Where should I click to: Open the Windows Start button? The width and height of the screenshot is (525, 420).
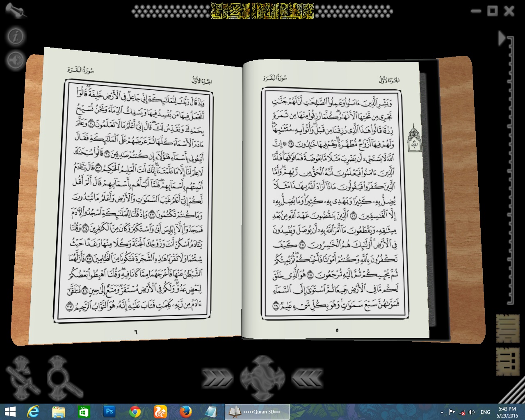click(x=10, y=412)
